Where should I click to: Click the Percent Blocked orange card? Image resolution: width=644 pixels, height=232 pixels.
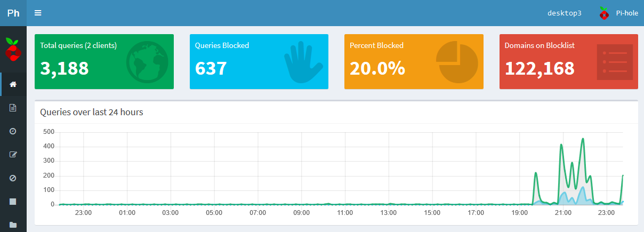tap(414, 61)
